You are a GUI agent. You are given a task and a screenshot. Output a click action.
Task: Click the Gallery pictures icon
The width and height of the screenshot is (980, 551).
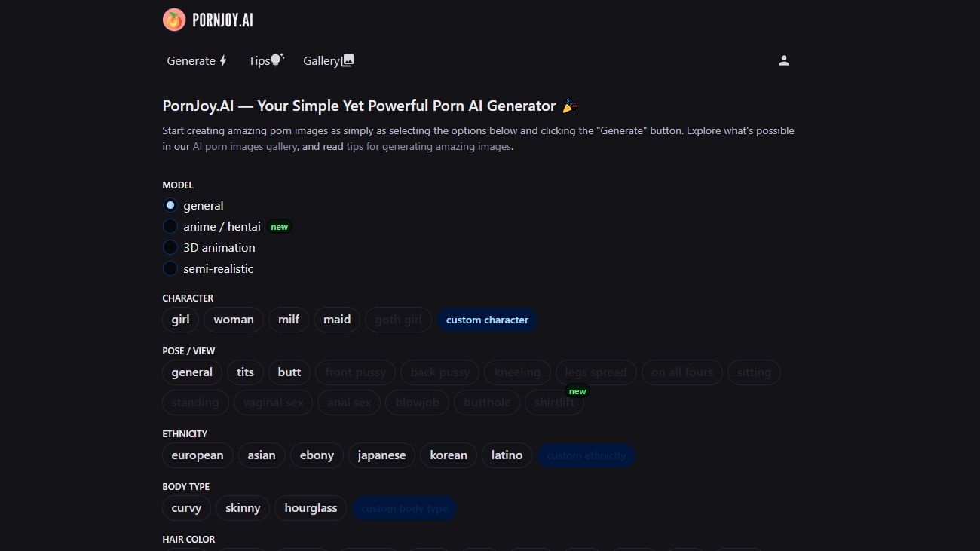[x=348, y=61]
